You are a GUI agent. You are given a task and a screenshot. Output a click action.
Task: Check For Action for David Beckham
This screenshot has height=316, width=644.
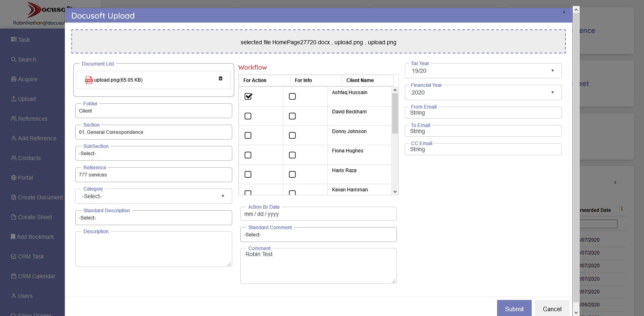[x=248, y=116]
